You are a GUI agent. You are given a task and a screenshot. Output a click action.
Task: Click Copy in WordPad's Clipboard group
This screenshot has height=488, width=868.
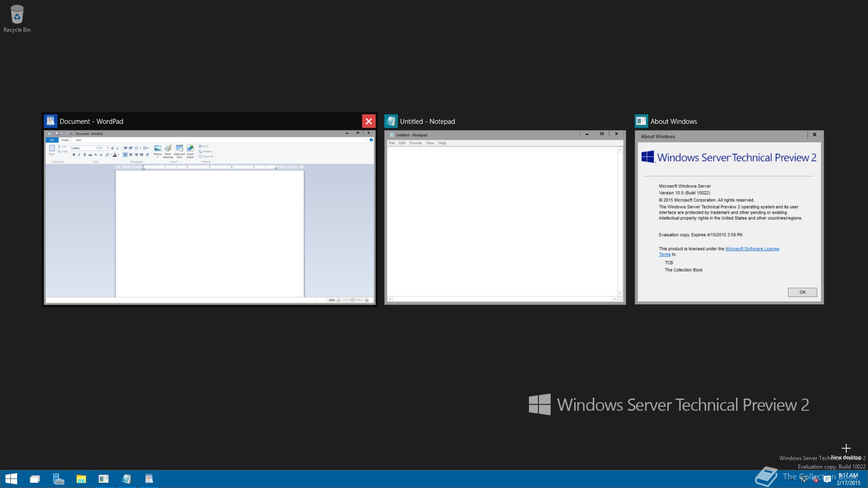(63, 151)
